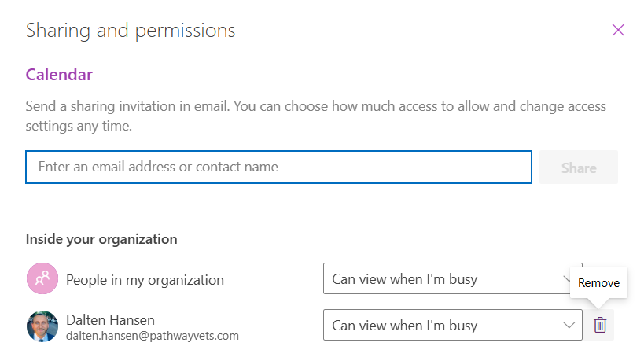Click the dalten.hansen@pathwayvets.com email address

[152, 336]
